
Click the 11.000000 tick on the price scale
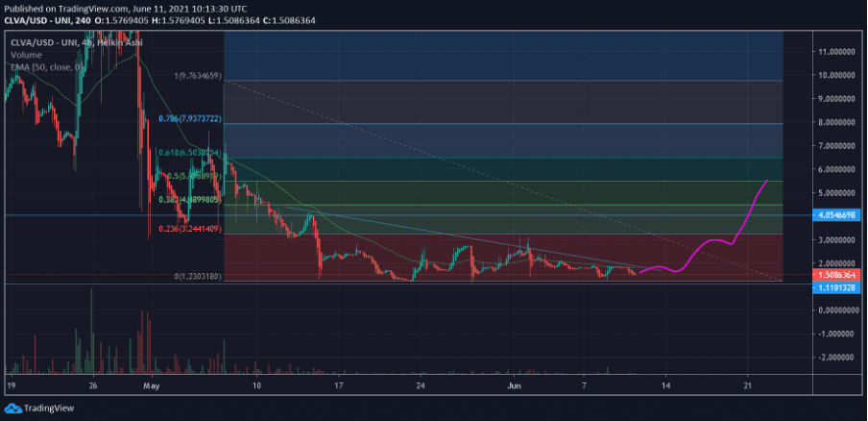837,51
